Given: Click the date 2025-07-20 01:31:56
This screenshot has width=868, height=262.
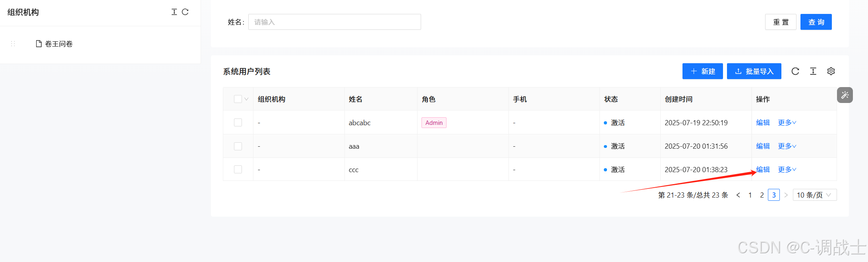Looking at the screenshot, I should point(696,146).
